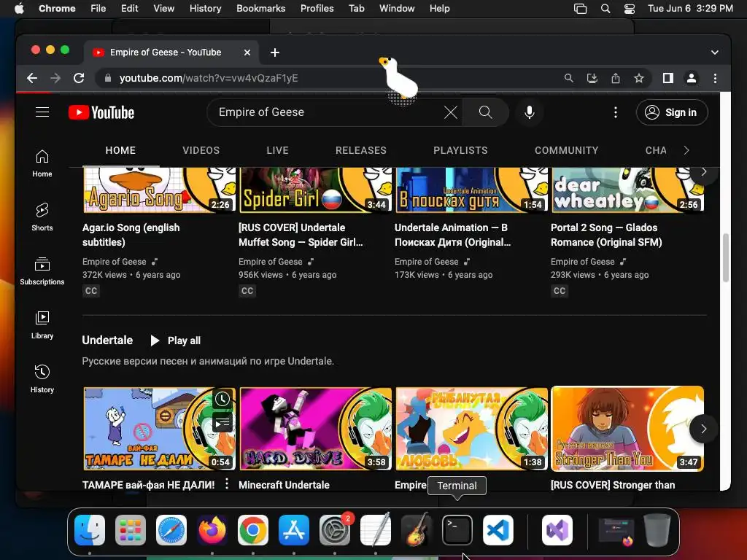The width and height of the screenshot is (747, 560).
Task: Open Agar.io Song video title
Action: point(131,235)
